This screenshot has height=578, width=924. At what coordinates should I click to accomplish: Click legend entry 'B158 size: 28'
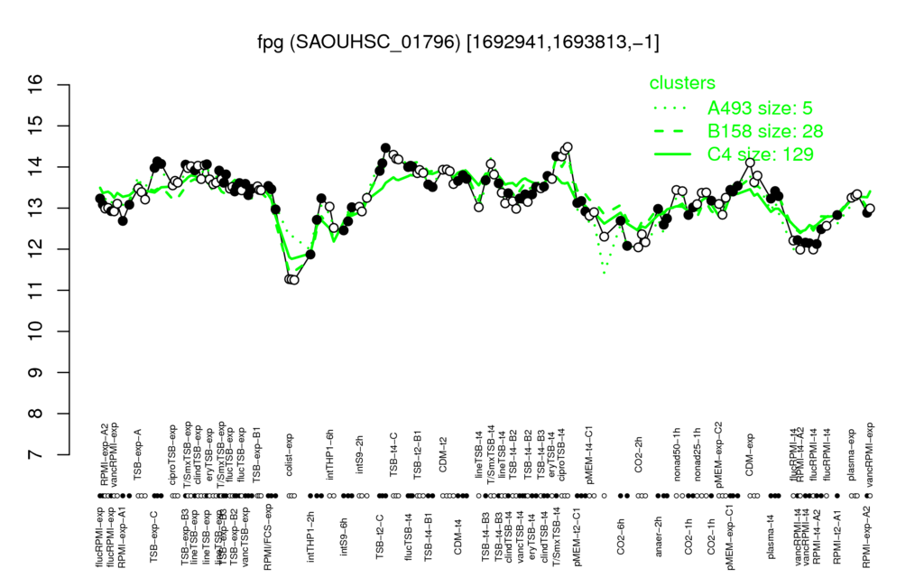click(x=765, y=131)
